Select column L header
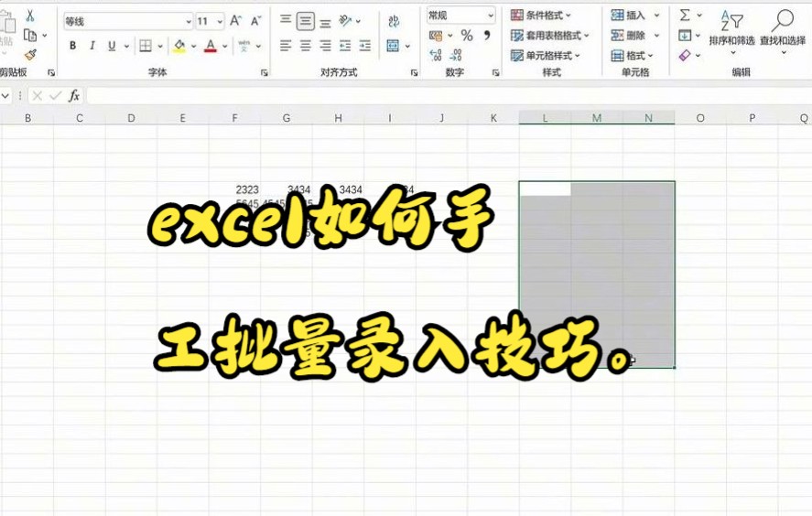The width and height of the screenshot is (812, 516). coord(545,118)
